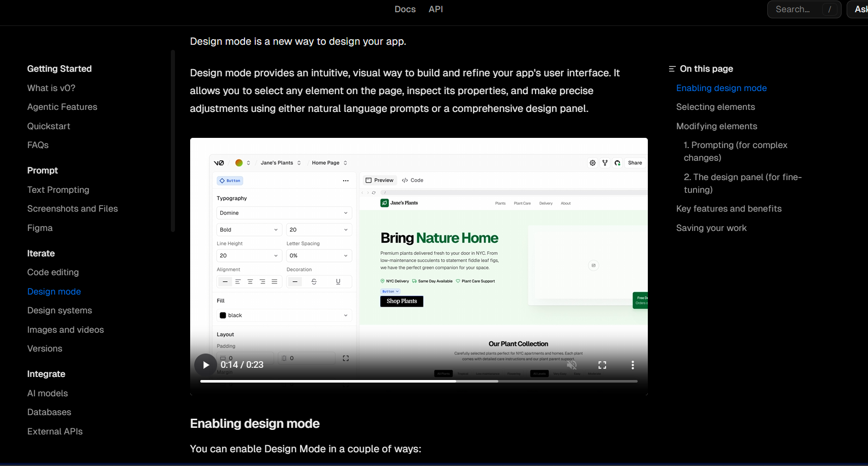Unmute the video with the speaker icon
This screenshot has height=466, width=868.
(572, 365)
